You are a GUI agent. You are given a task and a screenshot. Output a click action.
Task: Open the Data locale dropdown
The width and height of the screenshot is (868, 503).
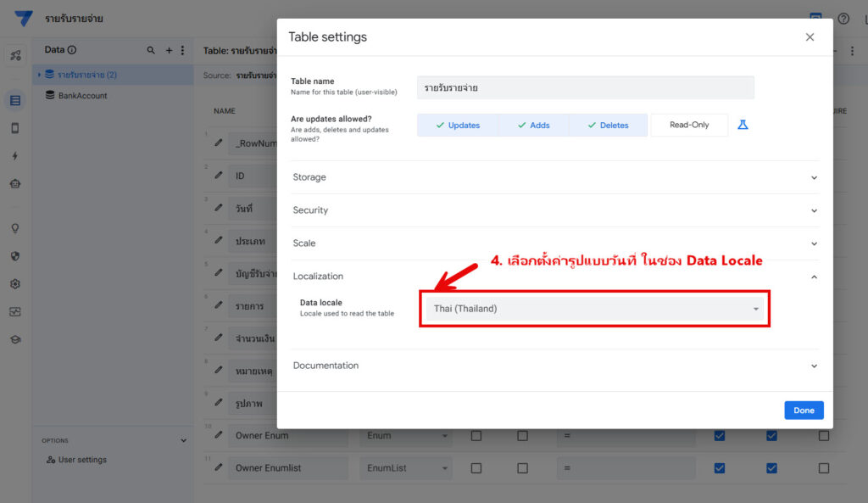click(594, 309)
